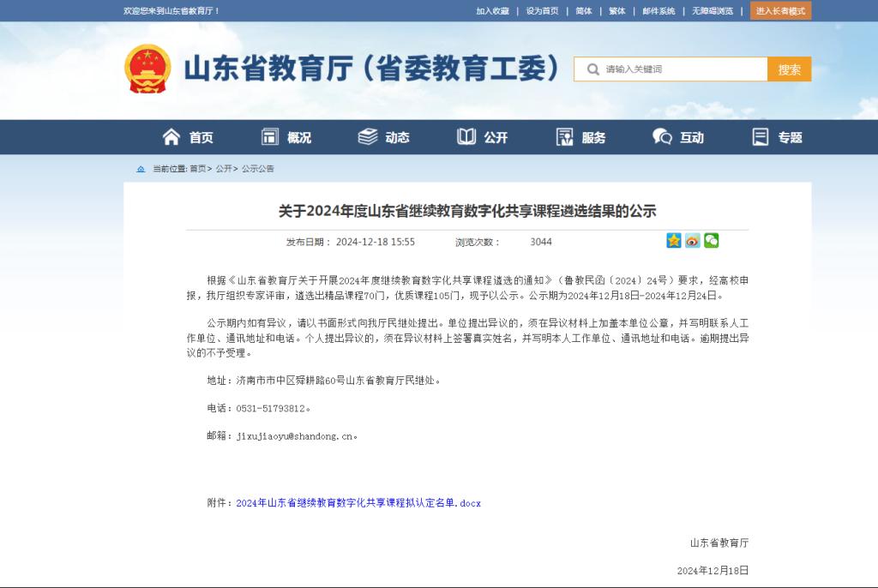
Task: Click the welcome text 欢迎您来到山东省教育厅
Action: [171, 10]
